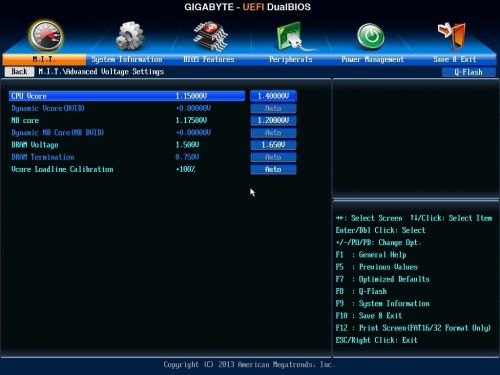Change the DRAM Voltage 1.650V value
This screenshot has width=500, height=375.
point(273,145)
